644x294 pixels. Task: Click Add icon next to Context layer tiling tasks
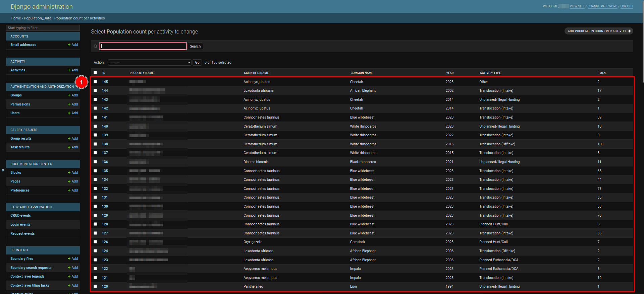(72, 286)
